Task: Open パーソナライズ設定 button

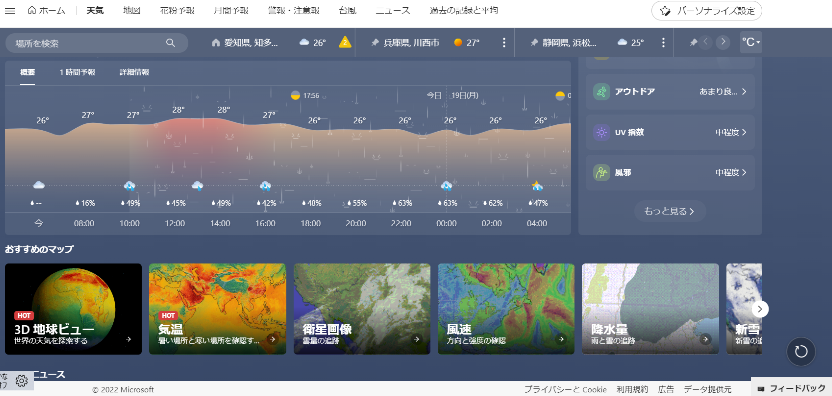Action: (706, 11)
